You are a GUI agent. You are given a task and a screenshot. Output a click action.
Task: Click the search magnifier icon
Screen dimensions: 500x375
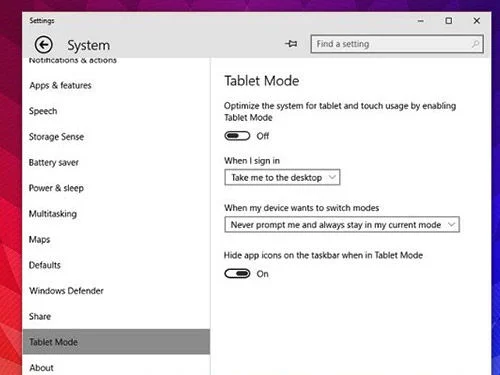[475, 44]
